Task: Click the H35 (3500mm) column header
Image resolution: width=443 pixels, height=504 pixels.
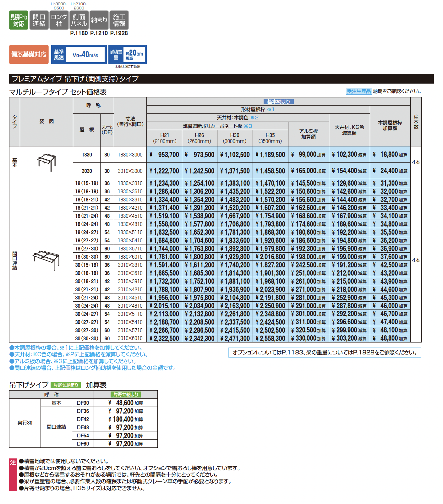Action: pyautogui.click(x=270, y=138)
